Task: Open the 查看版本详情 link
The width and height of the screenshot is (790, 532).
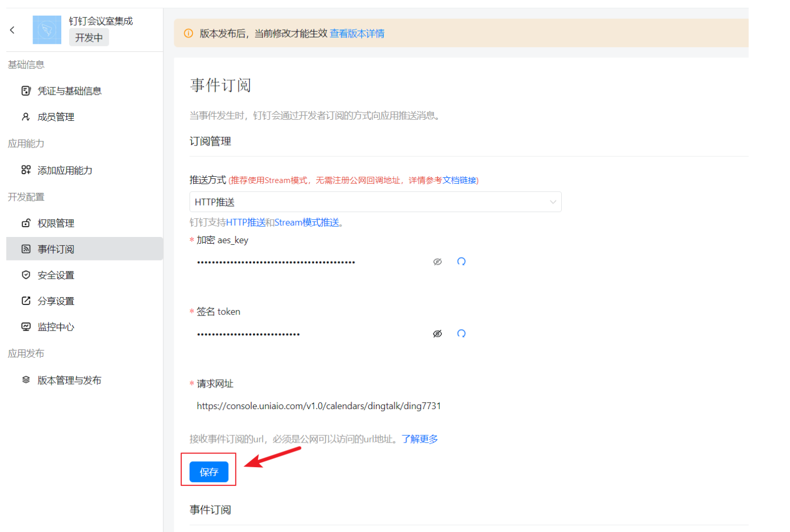Action: [357, 33]
